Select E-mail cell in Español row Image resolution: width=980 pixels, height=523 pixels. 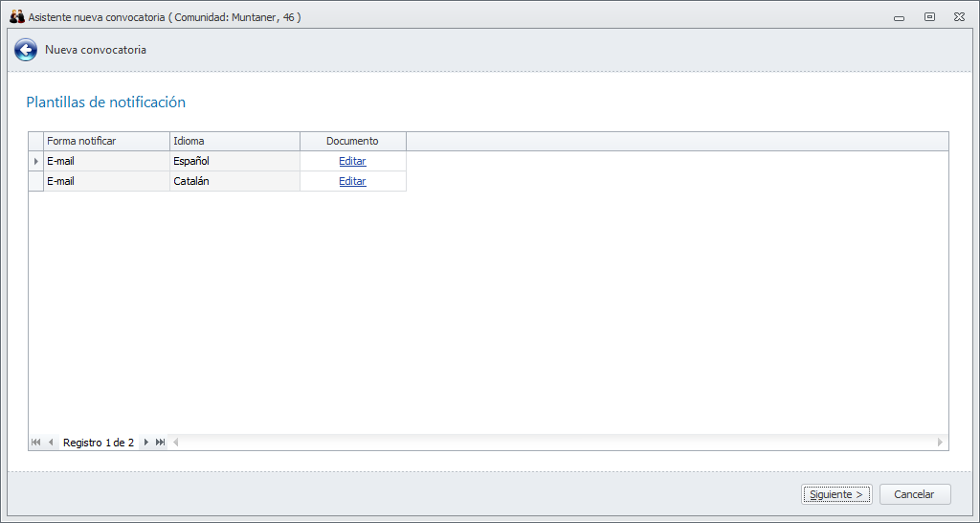[x=106, y=162]
